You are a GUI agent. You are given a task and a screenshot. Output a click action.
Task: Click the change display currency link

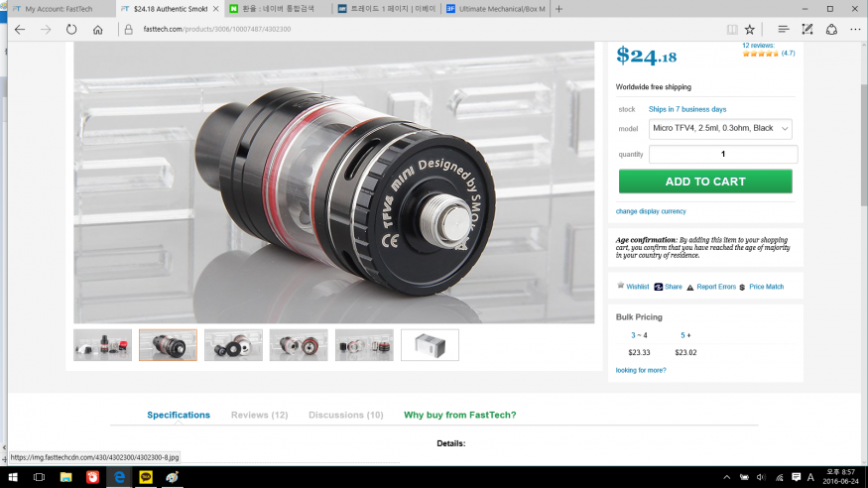651,211
